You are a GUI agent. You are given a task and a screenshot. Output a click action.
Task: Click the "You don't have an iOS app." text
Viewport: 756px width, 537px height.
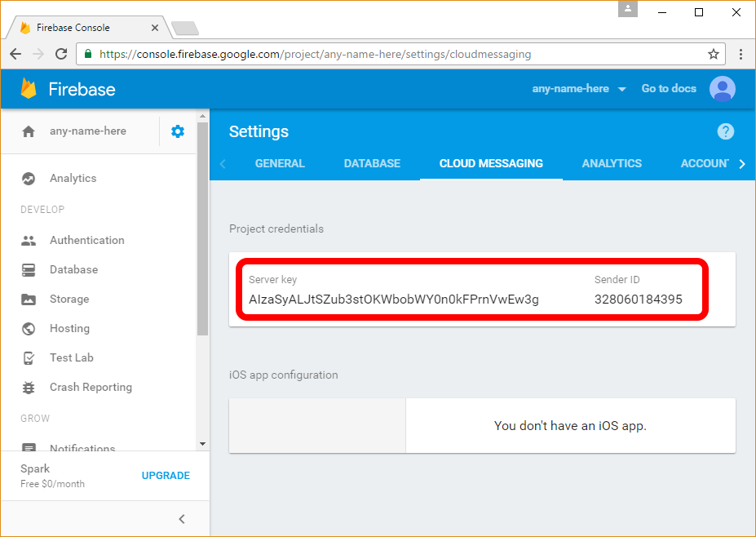pyautogui.click(x=570, y=426)
